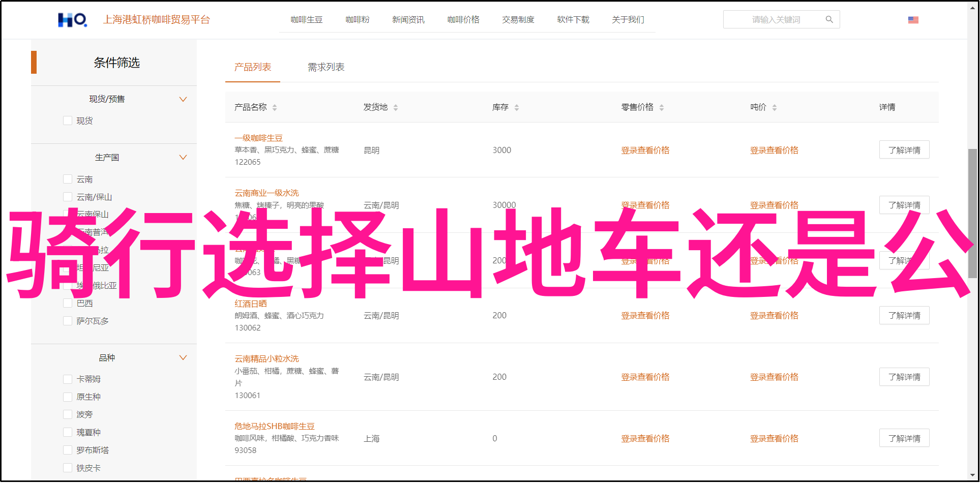
Task: Click ton-price 登录查看价格 for 一级咖啡生豆
Action: click(x=774, y=150)
